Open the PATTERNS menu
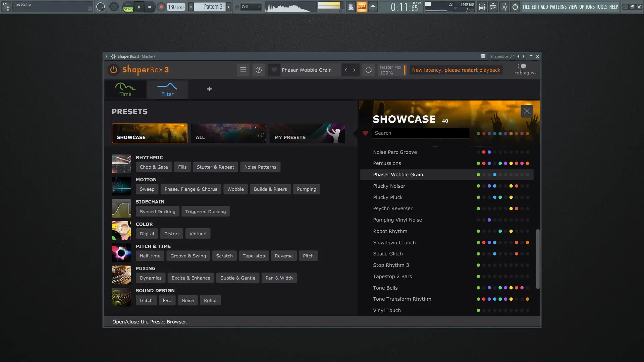The width and height of the screenshot is (644, 362). [558, 7]
